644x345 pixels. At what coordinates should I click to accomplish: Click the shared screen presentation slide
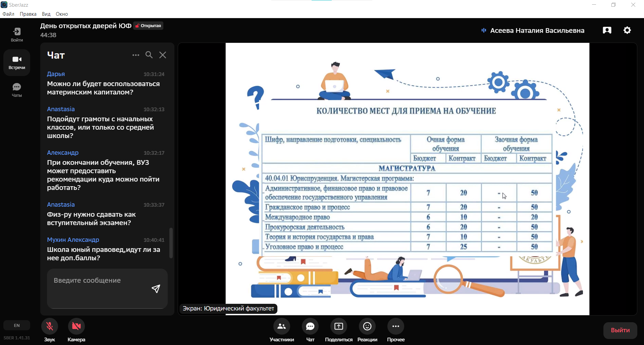pos(407,179)
